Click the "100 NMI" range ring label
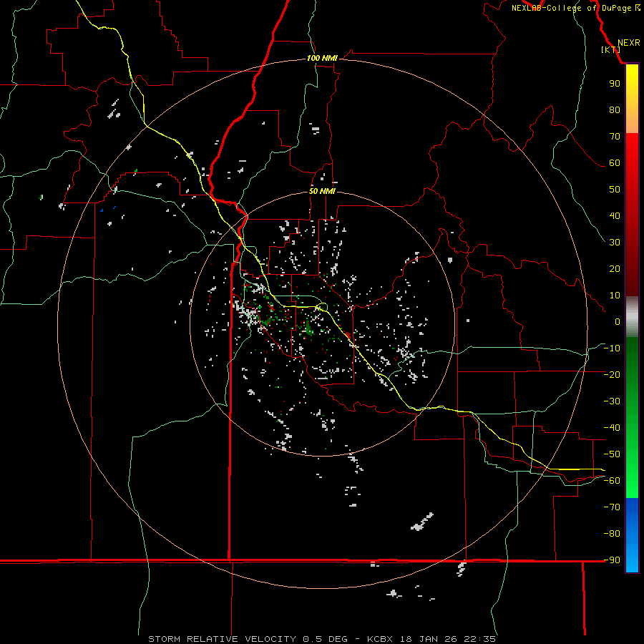Image resolution: width=644 pixels, height=644 pixels. coord(322,58)
